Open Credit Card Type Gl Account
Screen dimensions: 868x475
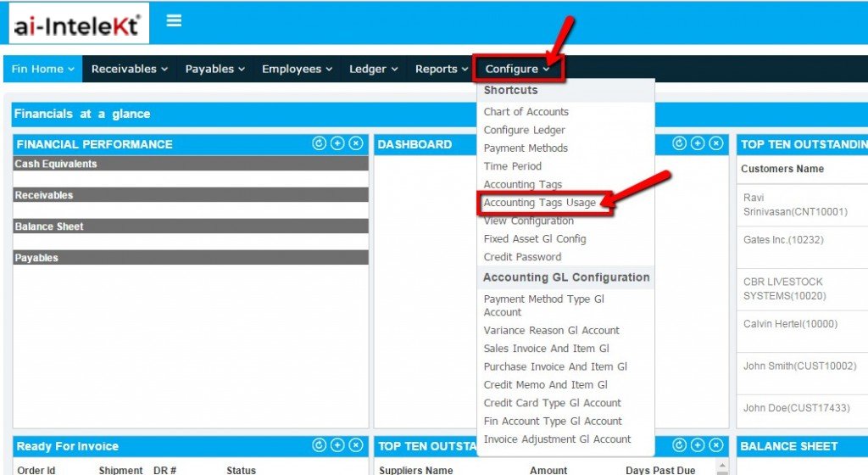pyautogui.click(x=552, y=403)
